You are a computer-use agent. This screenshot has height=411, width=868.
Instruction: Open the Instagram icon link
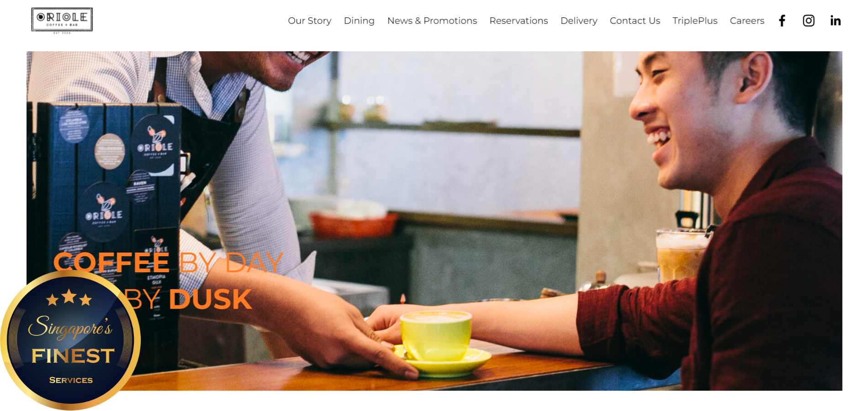(809, 21)
